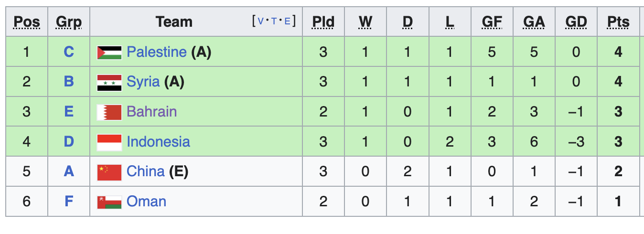Open the Palestine team link
Screen dimensions: 644x234
157,52
